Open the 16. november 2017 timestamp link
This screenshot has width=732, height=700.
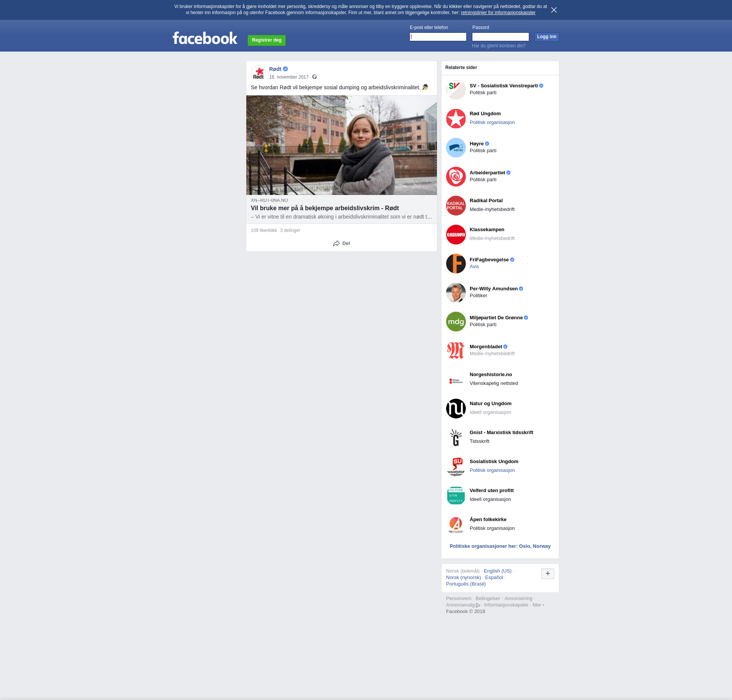pos(289,77)
